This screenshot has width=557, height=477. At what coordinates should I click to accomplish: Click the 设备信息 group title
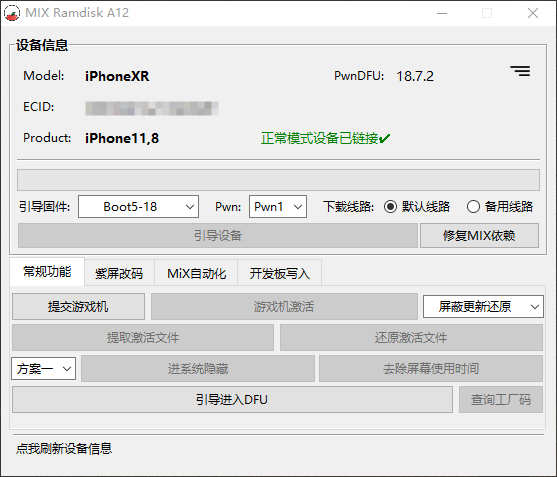(42, 45)
